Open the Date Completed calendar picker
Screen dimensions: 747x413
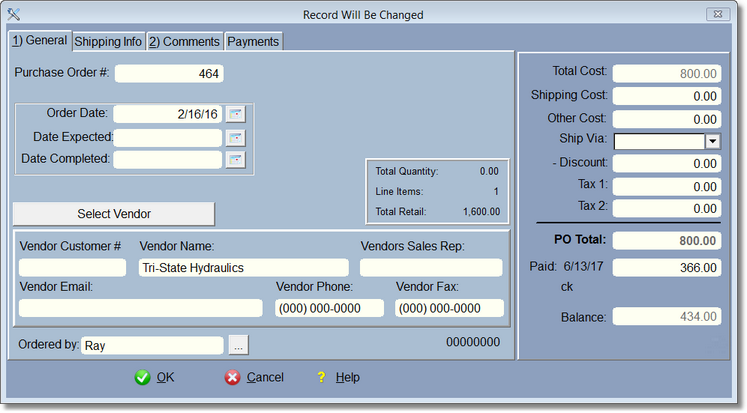pyautogui.click(x=235, y=160)
